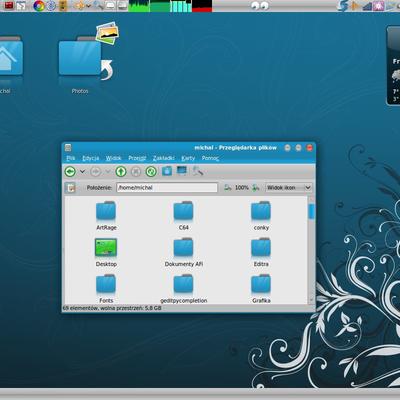The width and height of the screenshot is (400, 400).
Task: Select the ArtRage folder
Action: point(106,216)
